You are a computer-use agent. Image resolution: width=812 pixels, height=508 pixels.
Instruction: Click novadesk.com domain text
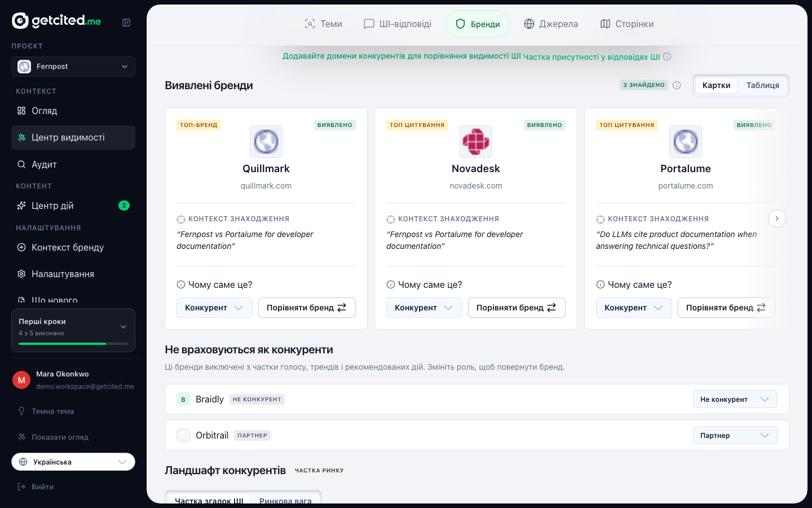tap(476, 186)
